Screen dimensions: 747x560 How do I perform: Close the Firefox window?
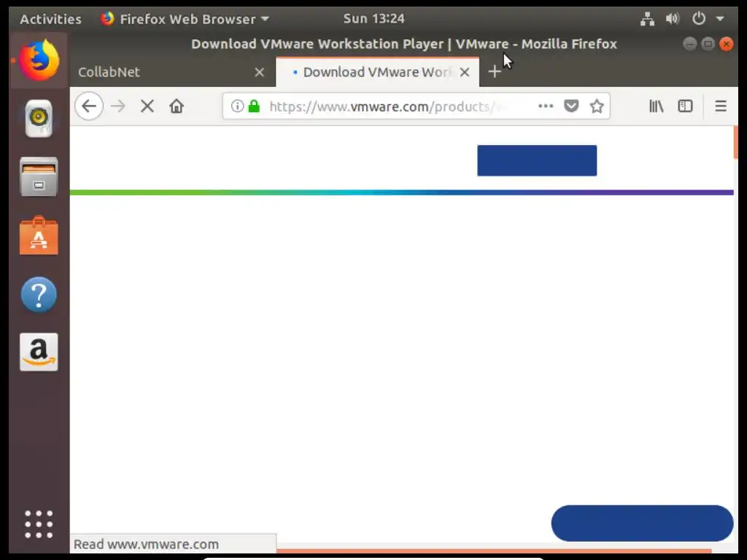726,44
